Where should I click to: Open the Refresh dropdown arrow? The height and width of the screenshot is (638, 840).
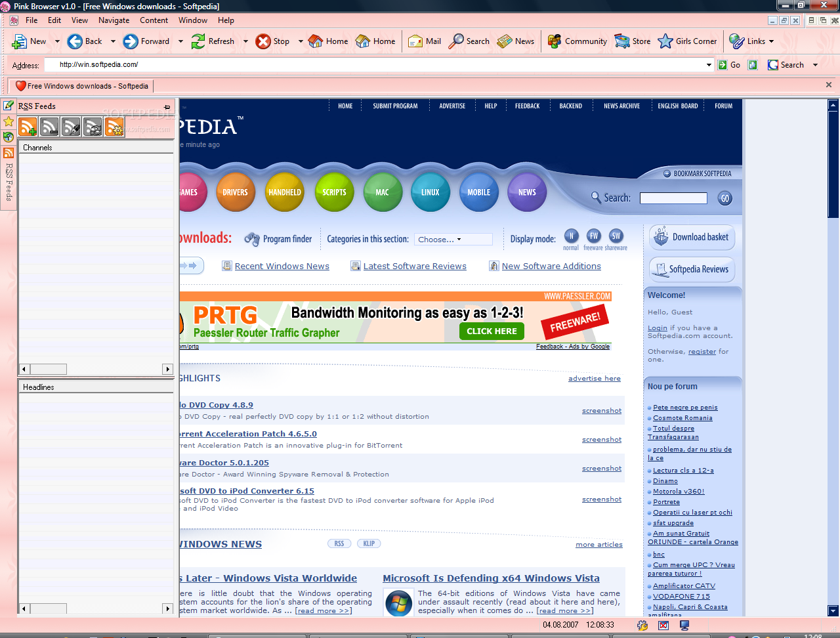point(245,41)
